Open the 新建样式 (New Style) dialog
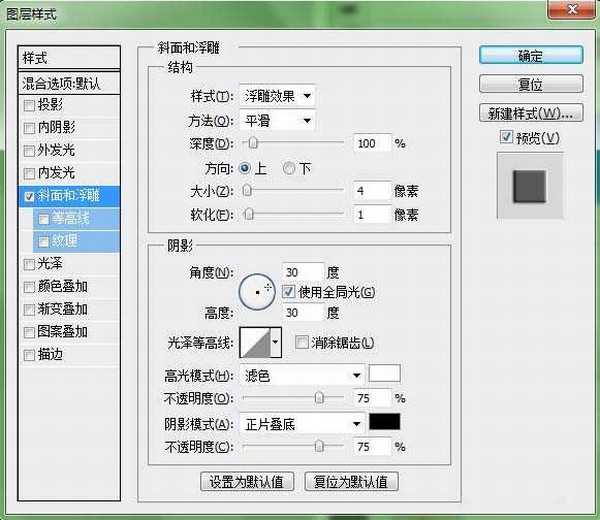The image size is (600, 520). coord(530,112)
